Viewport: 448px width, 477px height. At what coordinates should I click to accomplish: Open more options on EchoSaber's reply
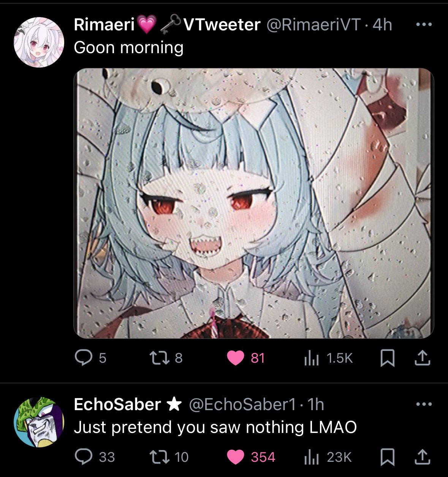tap(424, 404)
